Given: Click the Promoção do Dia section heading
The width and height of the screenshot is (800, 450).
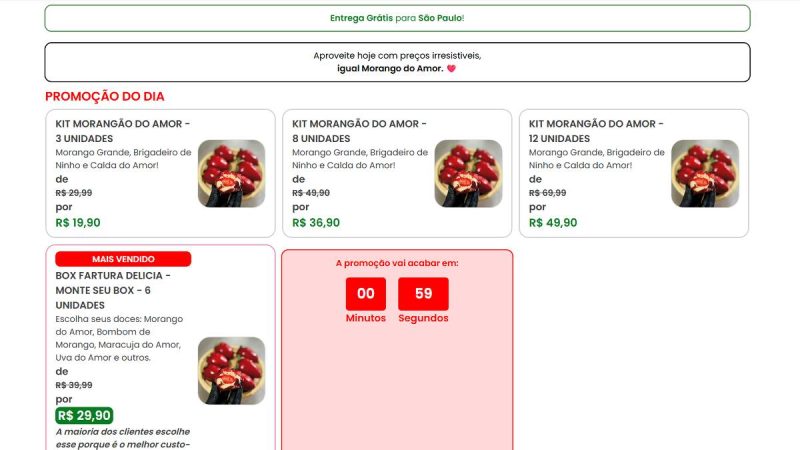Looking at the screenshot, I should tap(105, 96).
